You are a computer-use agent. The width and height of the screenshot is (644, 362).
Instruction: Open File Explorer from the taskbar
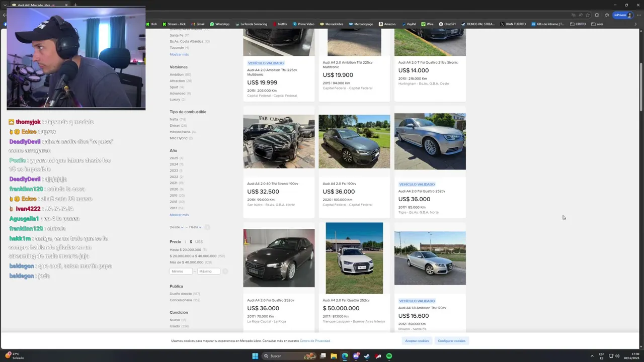333,356
